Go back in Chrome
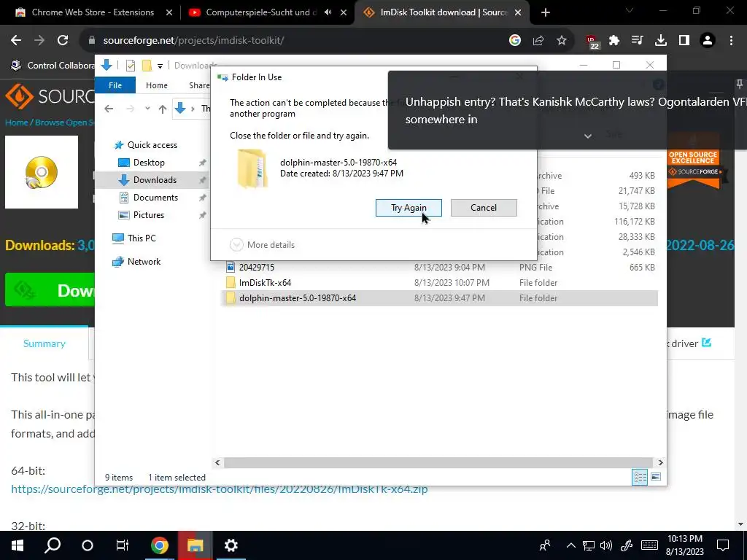This screenshot has height=560, width=747. 16,41
